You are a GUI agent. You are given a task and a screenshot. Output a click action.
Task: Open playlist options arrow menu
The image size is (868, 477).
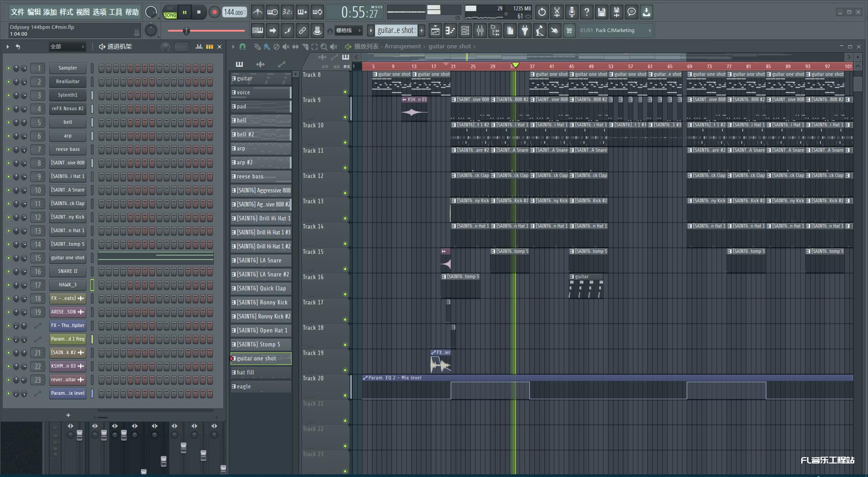click(233, 47)
